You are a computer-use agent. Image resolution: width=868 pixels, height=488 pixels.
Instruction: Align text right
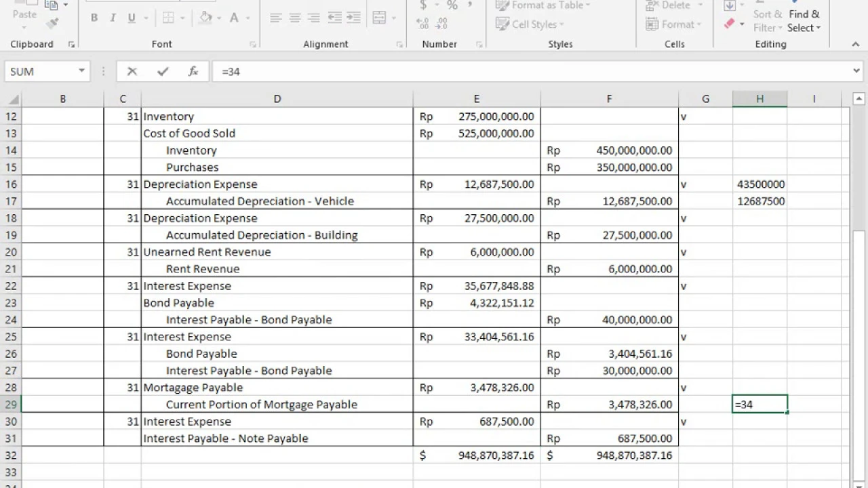314,18
